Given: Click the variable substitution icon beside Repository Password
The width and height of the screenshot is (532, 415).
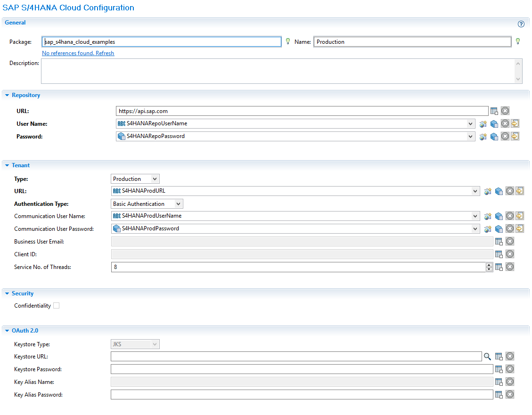Looking at the screenshot, I should coord(494,137).
